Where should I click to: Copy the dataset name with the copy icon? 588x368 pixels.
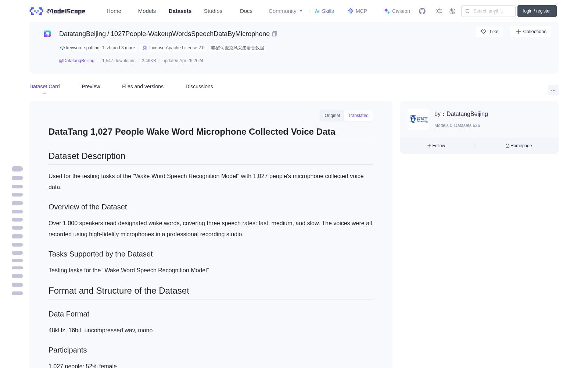[x=275, y=34]
